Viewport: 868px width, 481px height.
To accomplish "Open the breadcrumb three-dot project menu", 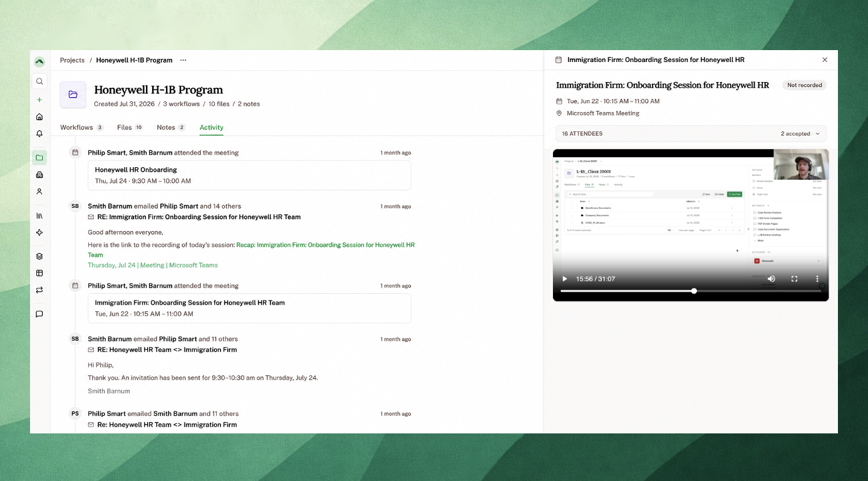I will click(183, 60).
